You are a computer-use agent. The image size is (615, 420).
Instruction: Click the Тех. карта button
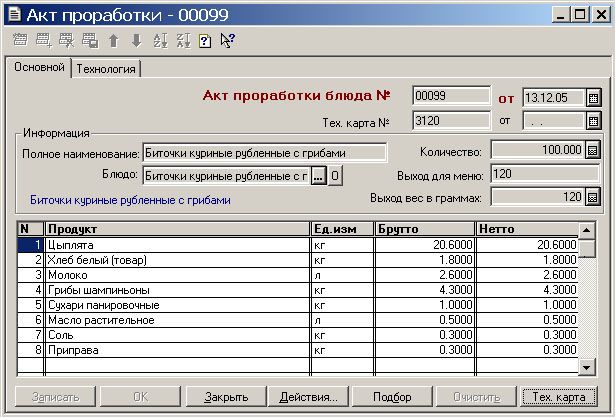coord(559,397)
